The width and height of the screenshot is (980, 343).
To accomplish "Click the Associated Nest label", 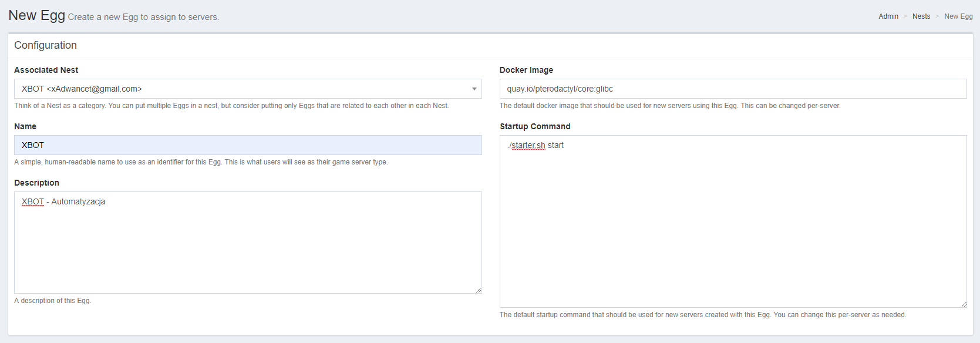I will [46, 70].
